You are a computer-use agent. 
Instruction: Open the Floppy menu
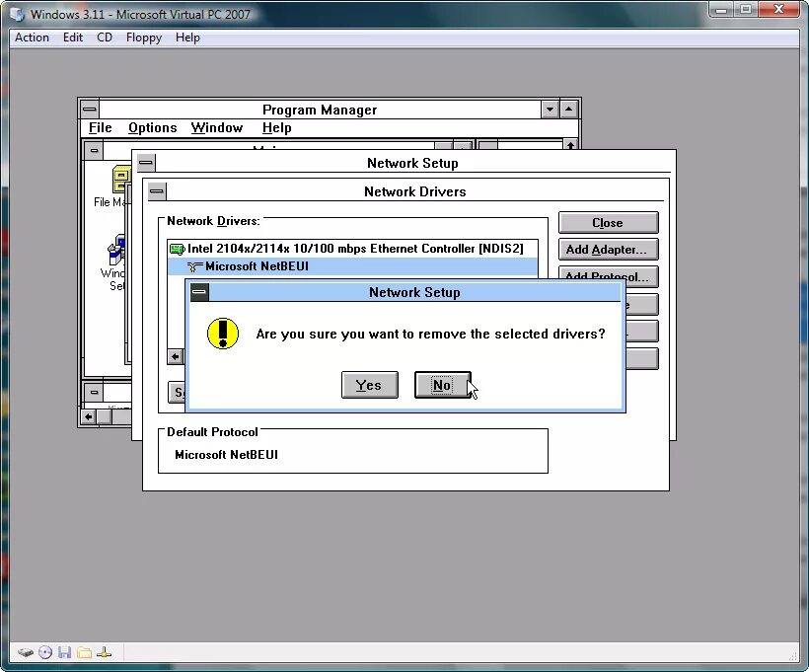(x=144, y=37)
